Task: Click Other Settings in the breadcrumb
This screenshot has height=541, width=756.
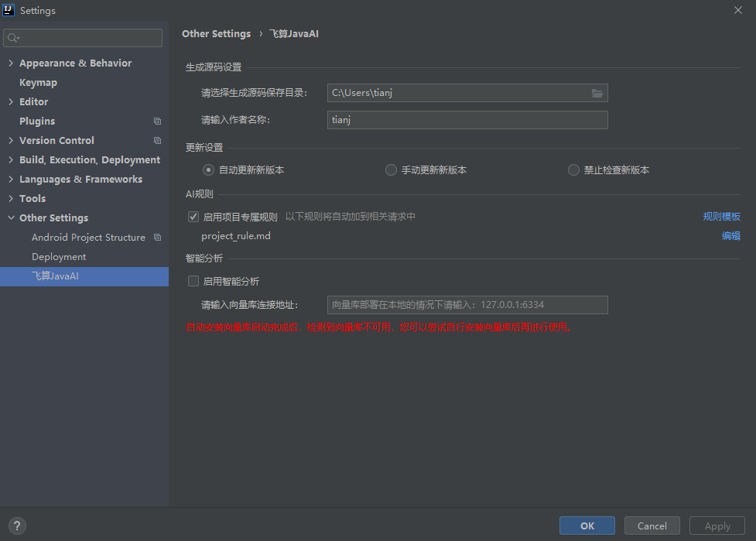Action: click(x=216, y=34)
